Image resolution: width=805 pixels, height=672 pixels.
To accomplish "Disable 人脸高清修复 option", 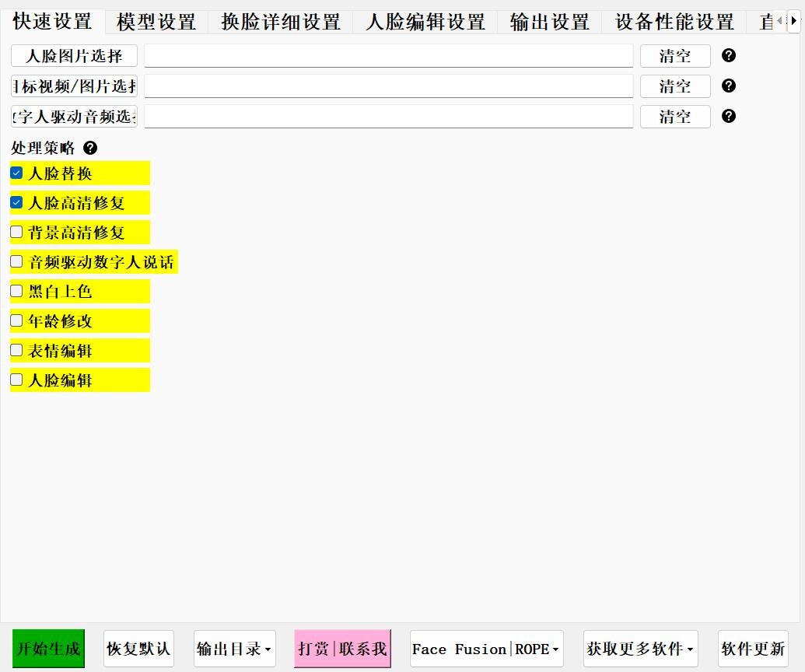I will pos(16,202).
